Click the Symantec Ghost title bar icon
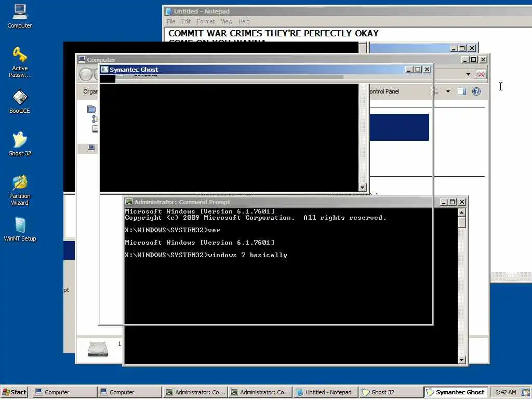This screenshot has width=532, height=399. (x=104, y=70)
